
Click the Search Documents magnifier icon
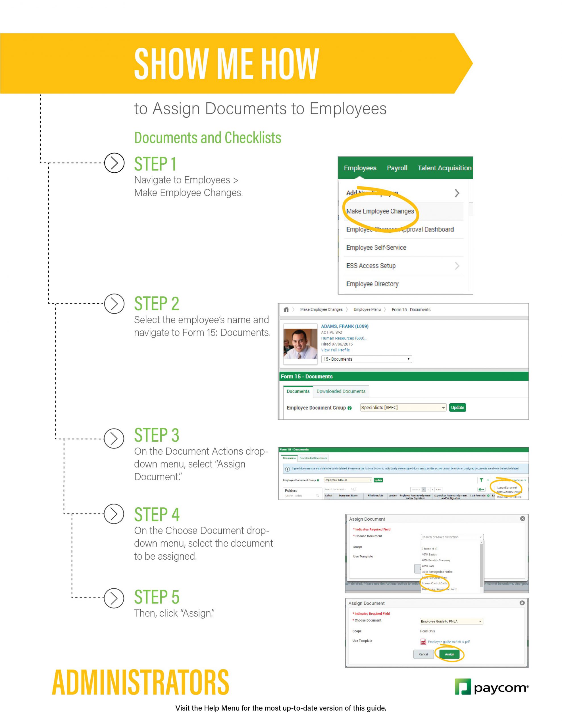(x=353, y=489)
